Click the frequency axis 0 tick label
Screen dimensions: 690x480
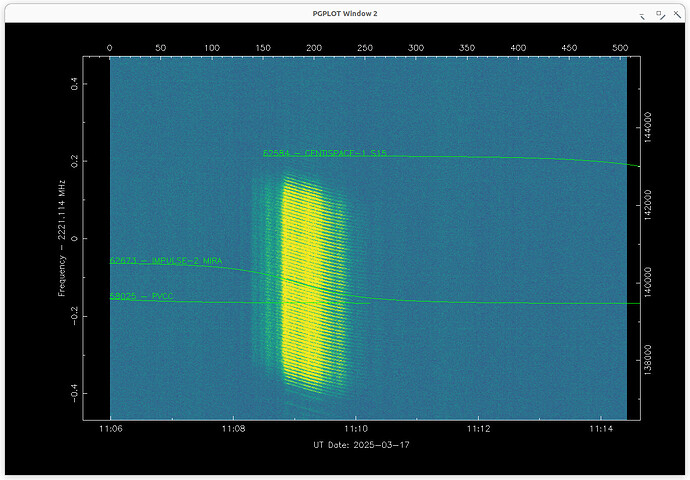pos(74,238)
